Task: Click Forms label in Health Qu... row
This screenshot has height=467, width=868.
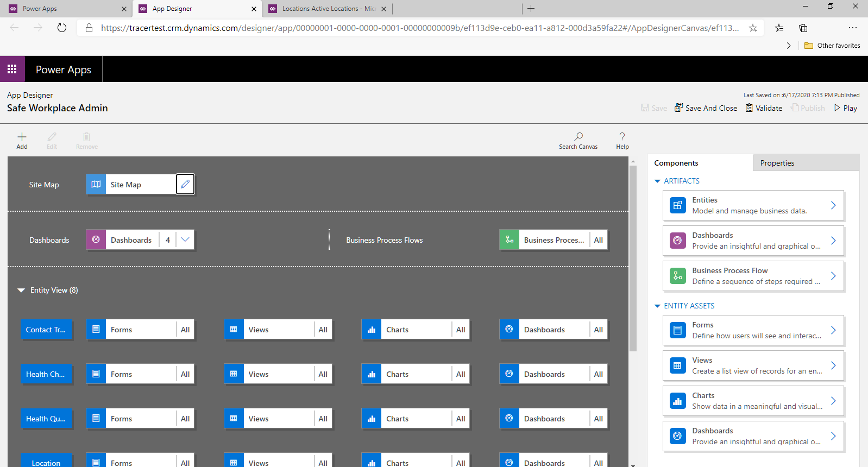Action: coord(121,419)
